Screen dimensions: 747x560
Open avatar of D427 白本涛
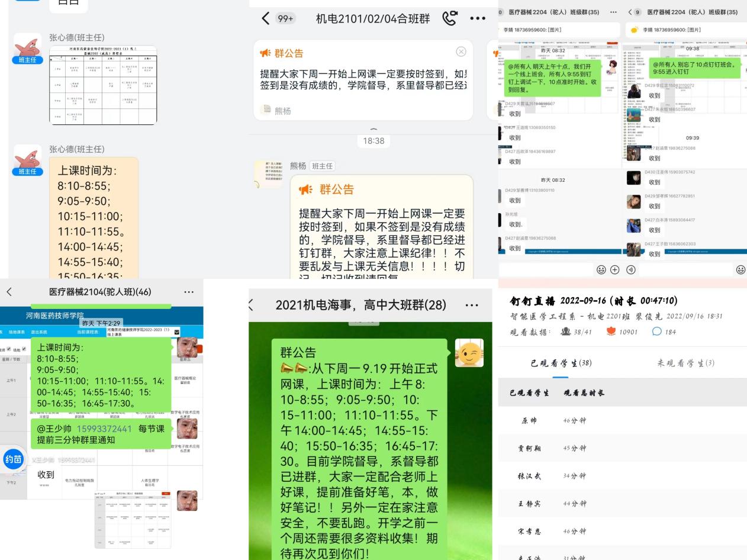[633, 226]
